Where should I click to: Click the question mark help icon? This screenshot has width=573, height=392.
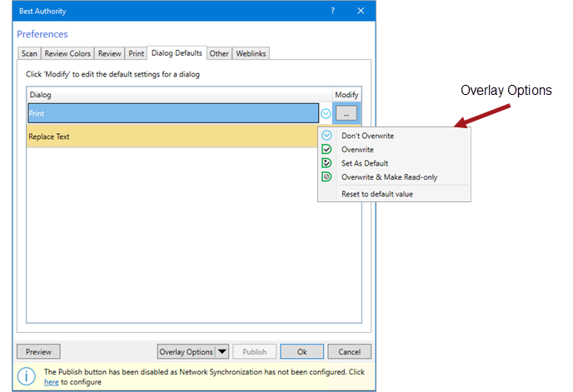click(x=332, y=11)
